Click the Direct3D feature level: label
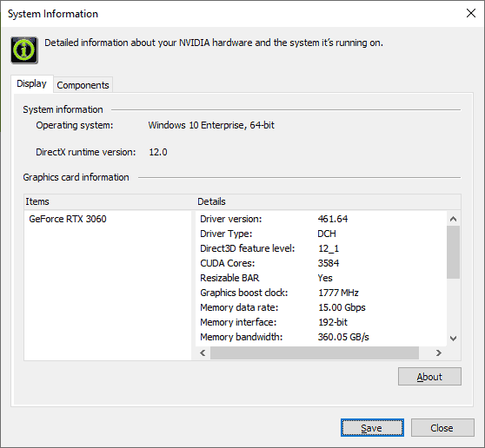Screen dimensions: 485x448 248,248
